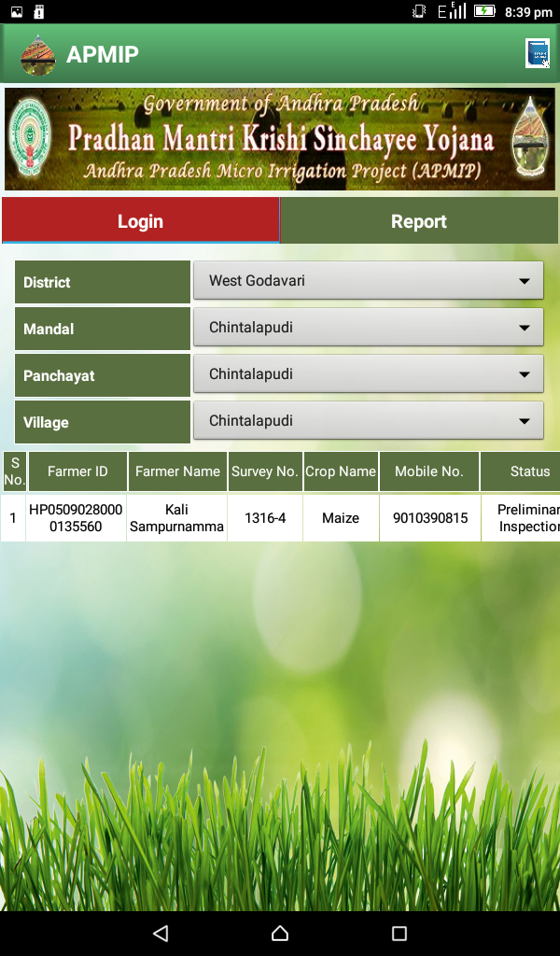Image resolution: width=560 pixels, height=956 pixels.
Task: Tap the water drop logo in banner
Action: click(x=530, y=138)
